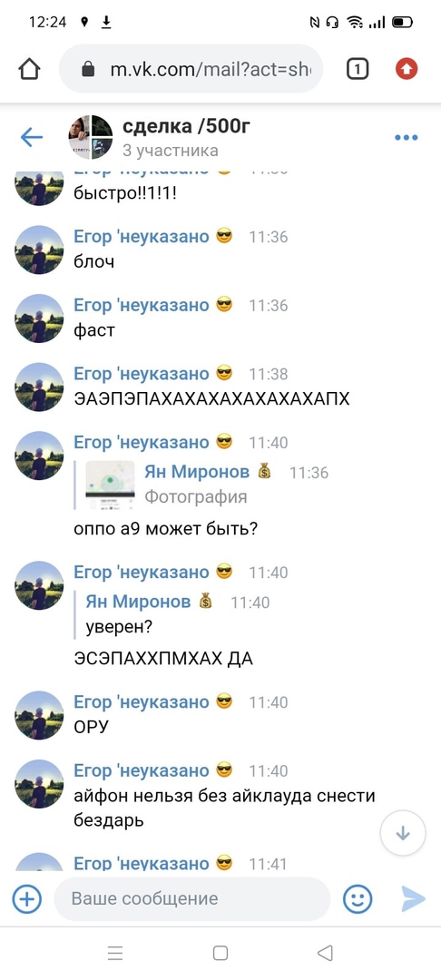Screen dimensions: 441x980
Task: Jump to latest messages with down arrow
Action: (403, 833)
